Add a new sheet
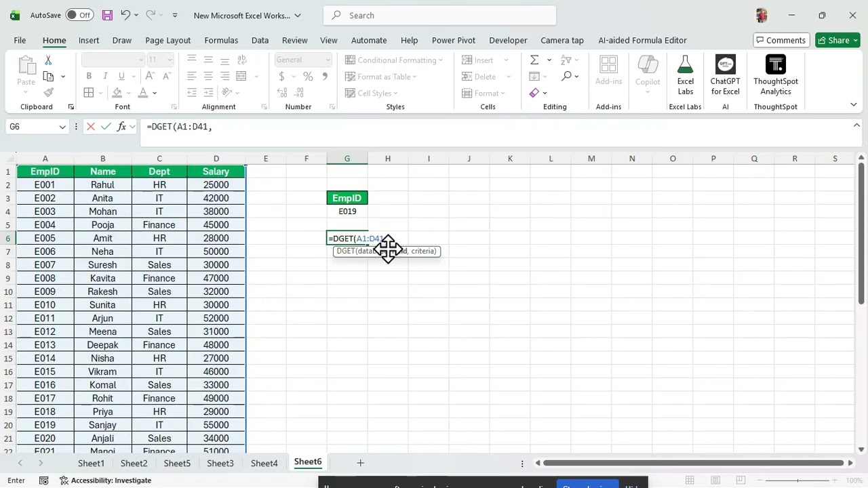Image resolution: width=868 pixels, height=488 pixels. (360, 463)
